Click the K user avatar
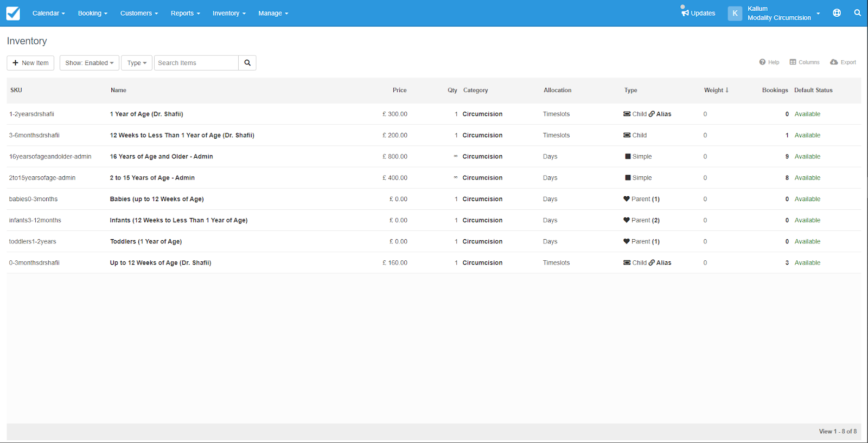Viewport: 868px width, 443px height. coord(735,13)
